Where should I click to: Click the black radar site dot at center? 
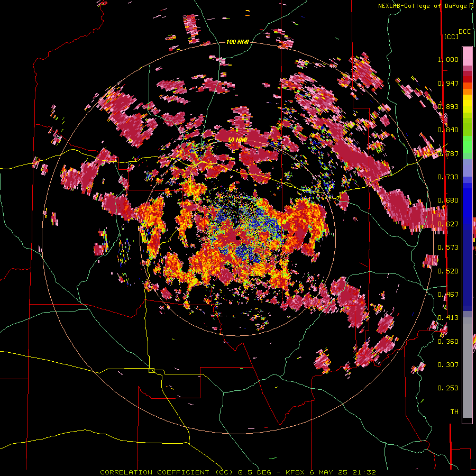click(x=237, y=237)
